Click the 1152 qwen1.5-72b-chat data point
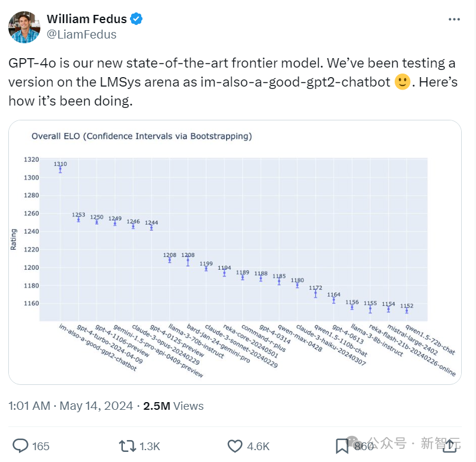This screenshot has height=462, width=476. (407, 311)
